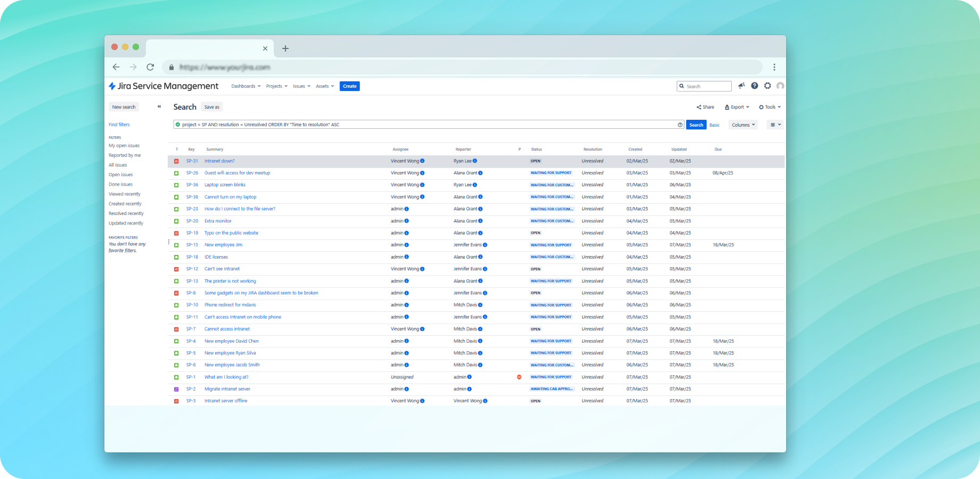Select the Resolved recently filter
This screenshot has width=980, height=479.
pyautogui.click(x=126, y=213)
